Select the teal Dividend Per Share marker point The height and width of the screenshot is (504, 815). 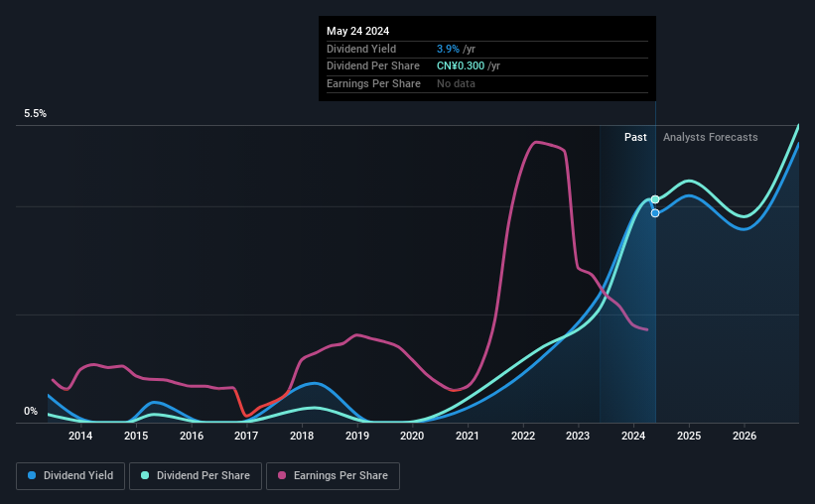[x=655, y=199]
